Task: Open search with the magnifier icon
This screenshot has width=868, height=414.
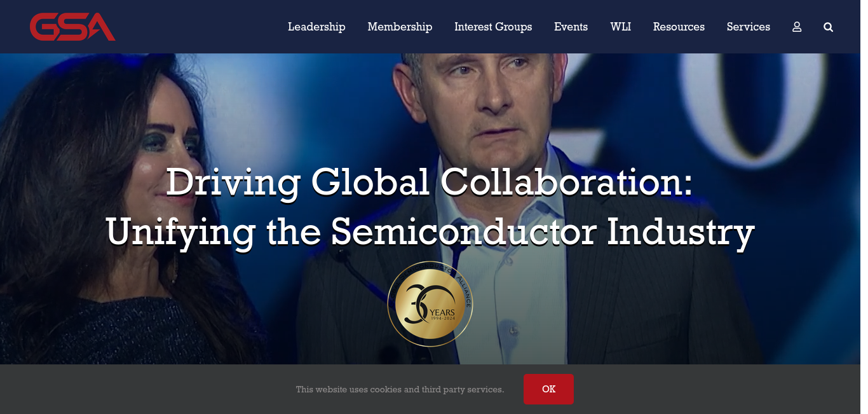Action: click(828, 27)
